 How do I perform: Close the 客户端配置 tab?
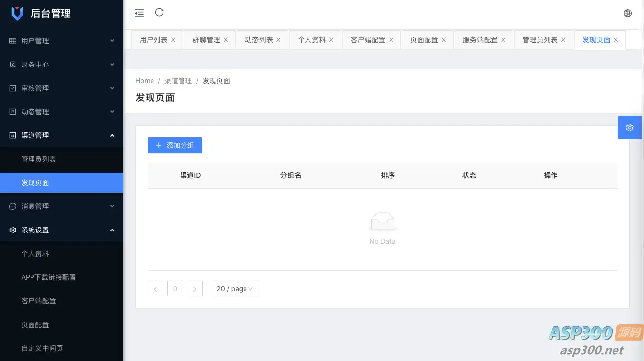pos(391,40)
